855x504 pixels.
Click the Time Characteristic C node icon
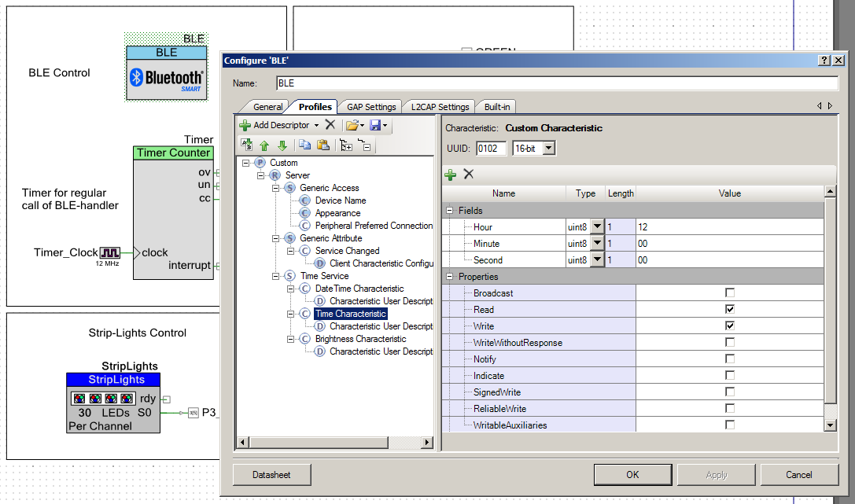point(305,314)
